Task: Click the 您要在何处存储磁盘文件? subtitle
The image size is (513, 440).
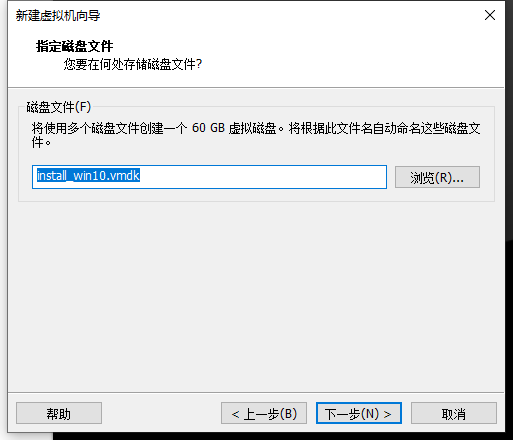Action: [133, 64]
